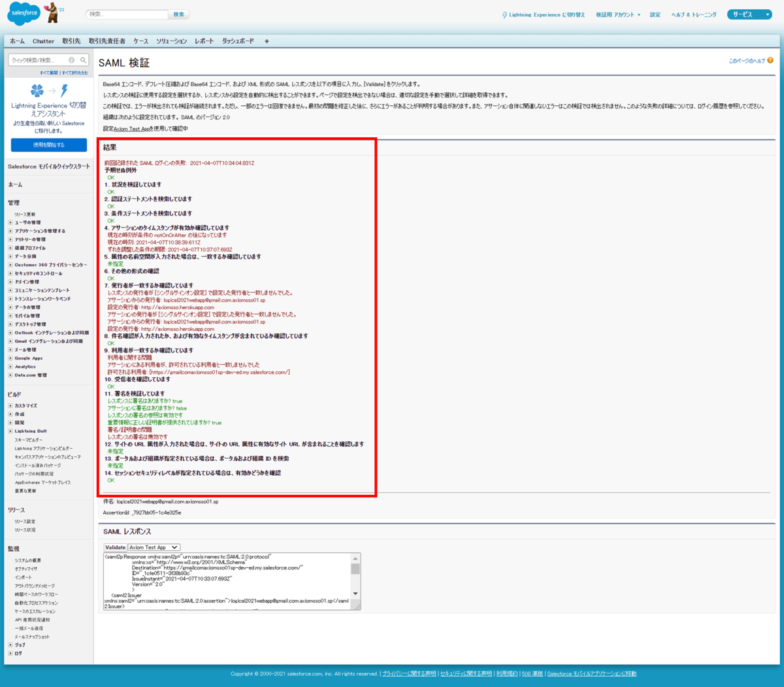
Task: Expand the アプリケーションを管理する tree node
Action: (x=10, y=231)
